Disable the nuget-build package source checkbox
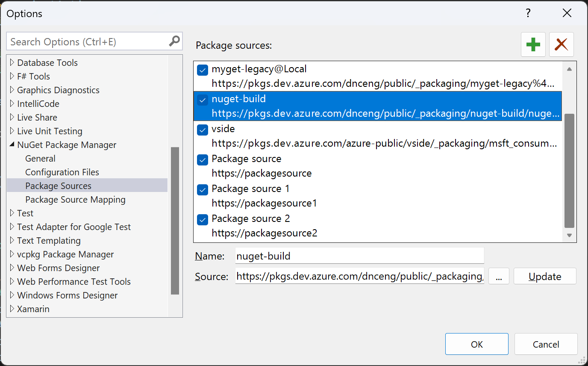 click(202, 100)
